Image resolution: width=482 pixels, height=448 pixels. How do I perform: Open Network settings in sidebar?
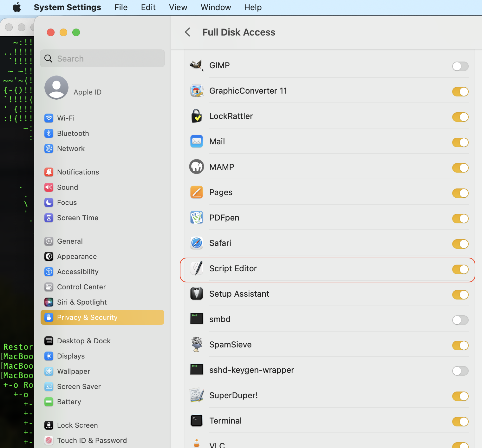point(102,148)
